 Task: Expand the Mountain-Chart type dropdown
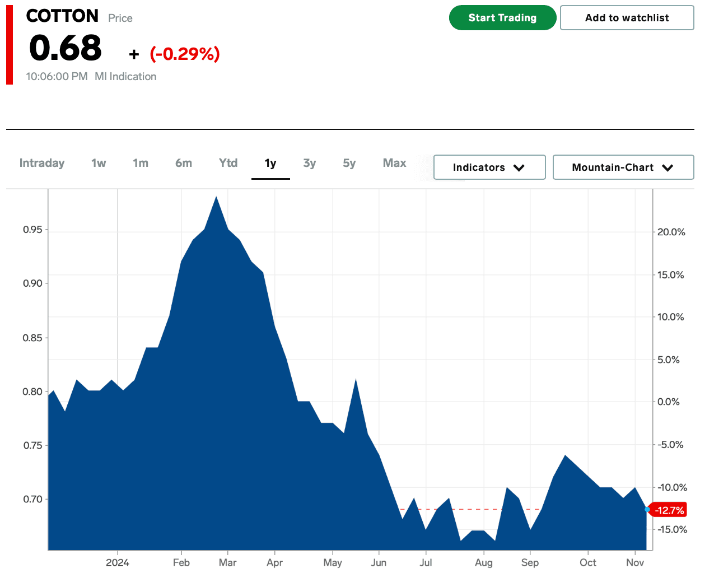623,167
